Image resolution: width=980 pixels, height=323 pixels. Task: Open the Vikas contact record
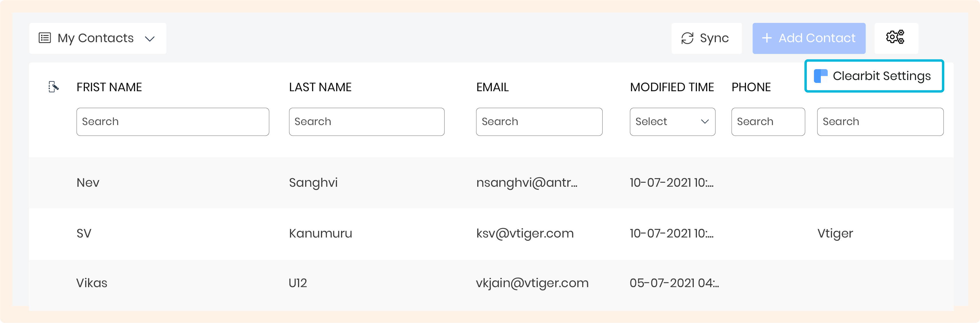(x=92, y=283)
